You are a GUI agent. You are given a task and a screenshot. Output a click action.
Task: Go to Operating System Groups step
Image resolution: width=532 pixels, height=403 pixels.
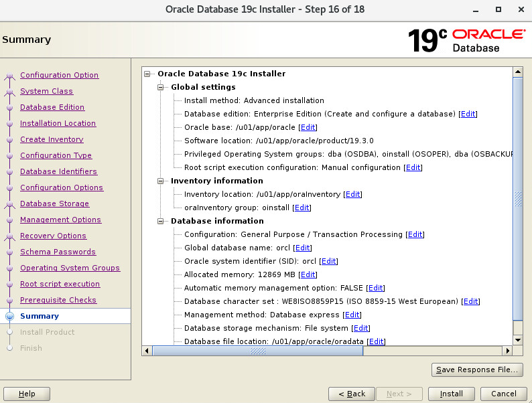[70, 268]
